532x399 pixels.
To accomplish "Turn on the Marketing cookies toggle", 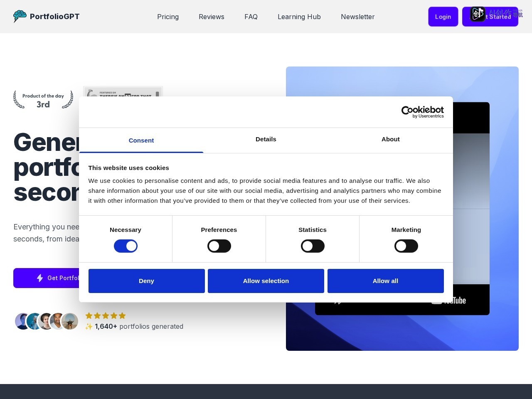I will pyautogui.click(x=406, y=246).
